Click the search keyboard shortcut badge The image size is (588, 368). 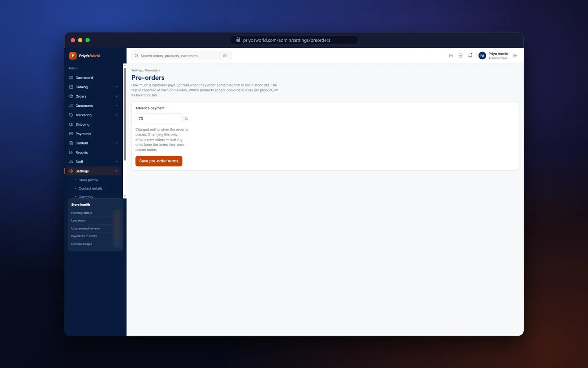coord(225,56)
